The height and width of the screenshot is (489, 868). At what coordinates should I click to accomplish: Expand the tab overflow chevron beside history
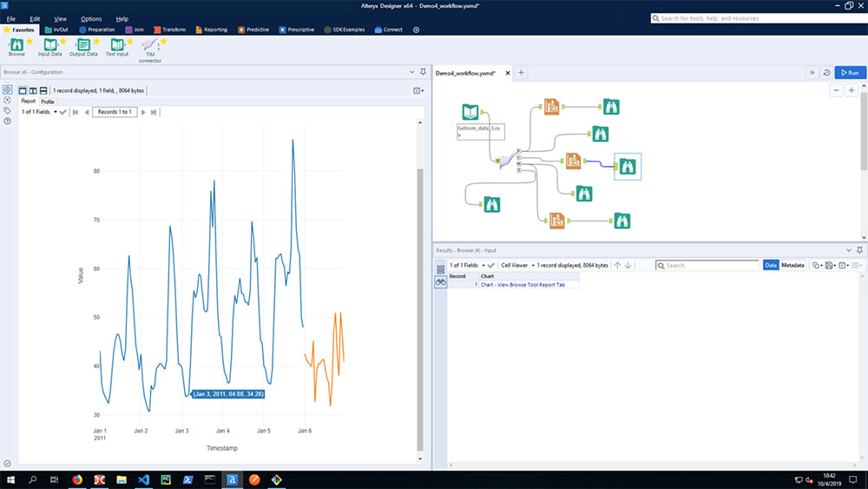coord(812,73)
